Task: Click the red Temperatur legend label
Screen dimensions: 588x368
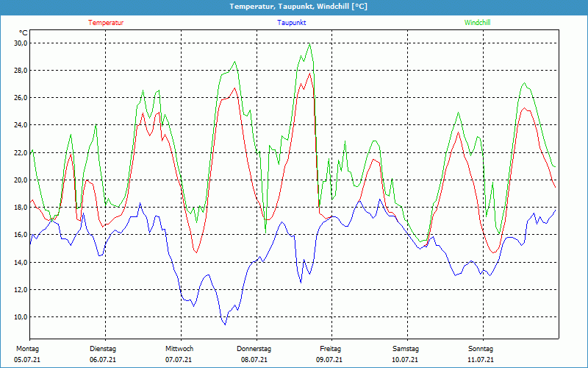Action: (x=106, y=23)
